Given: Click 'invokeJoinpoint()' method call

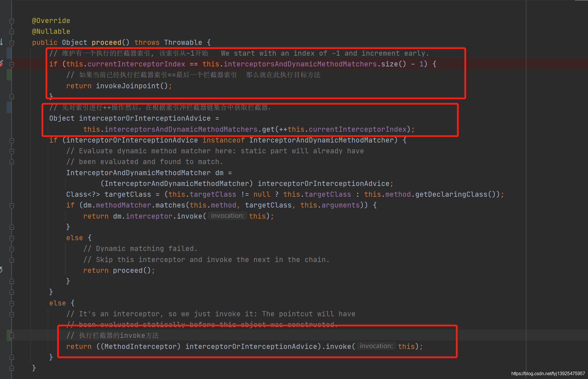Looking at the screenshot, I should (132, 86).
